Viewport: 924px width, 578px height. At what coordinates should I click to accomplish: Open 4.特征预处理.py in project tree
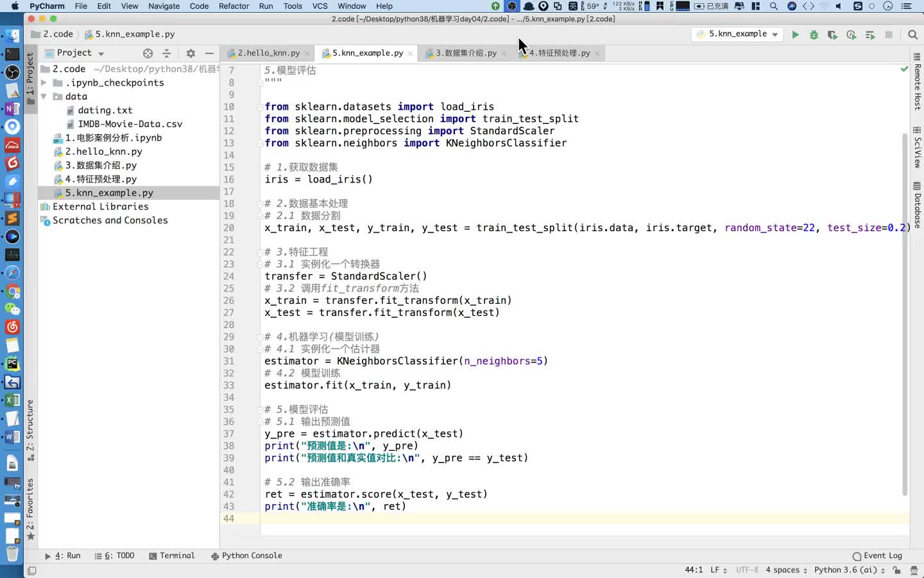click(x=101, y=179)
